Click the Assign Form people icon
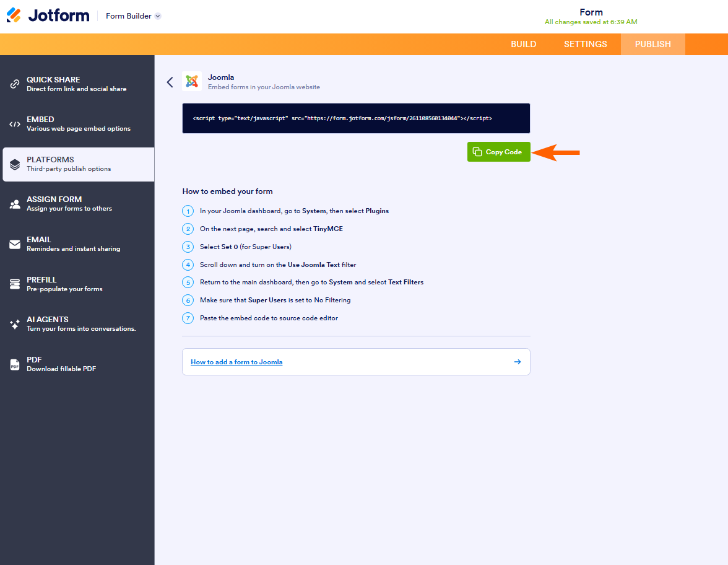Viewport: 728px width, 565px height. coord(15,204)
